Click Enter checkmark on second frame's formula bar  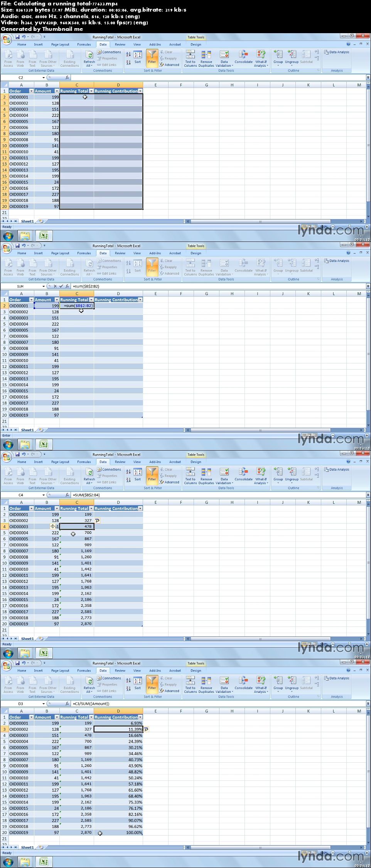pyautogui.click(x=61, y=286)
